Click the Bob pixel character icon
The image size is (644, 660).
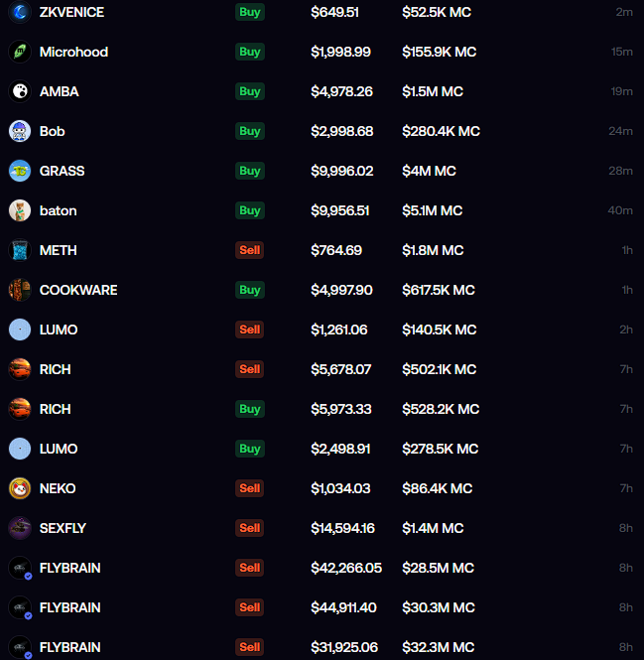[x=20, y=131]
